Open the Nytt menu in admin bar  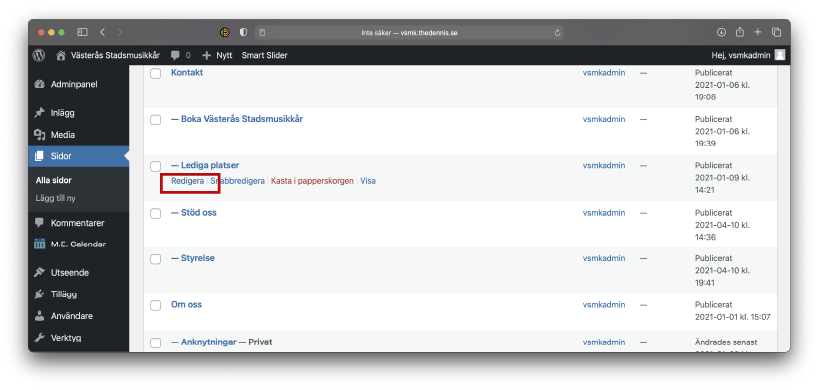[x=217, y=55]
